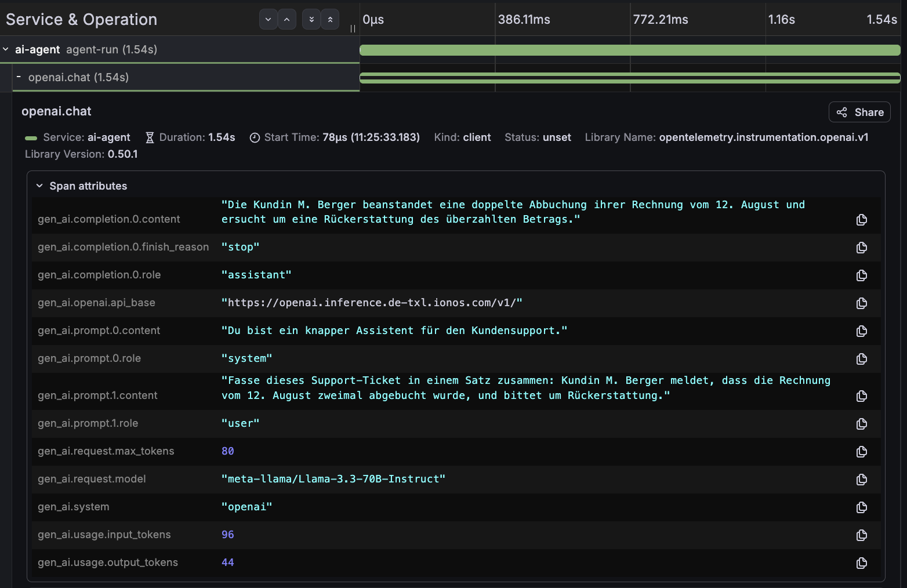Screen dimensions: 907x588
Task: Expand all spans with double chevron
Action: (x=311, y=19)
